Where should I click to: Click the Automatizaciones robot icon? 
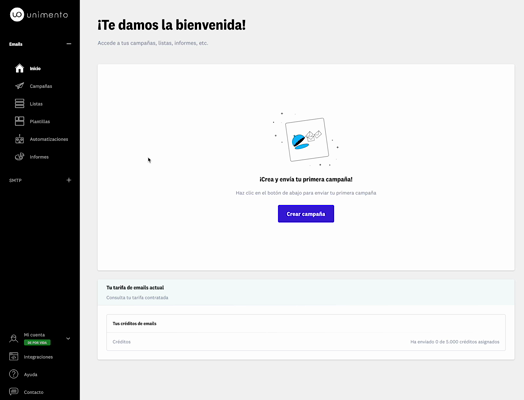point(19,139)
